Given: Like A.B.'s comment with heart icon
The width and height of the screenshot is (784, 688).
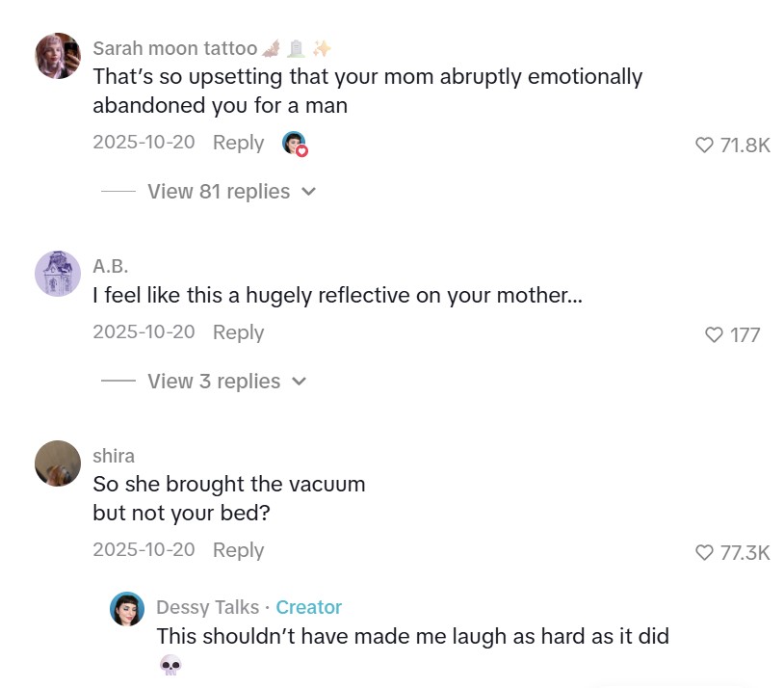Looking at the screenshot, I should click(714, 335).
